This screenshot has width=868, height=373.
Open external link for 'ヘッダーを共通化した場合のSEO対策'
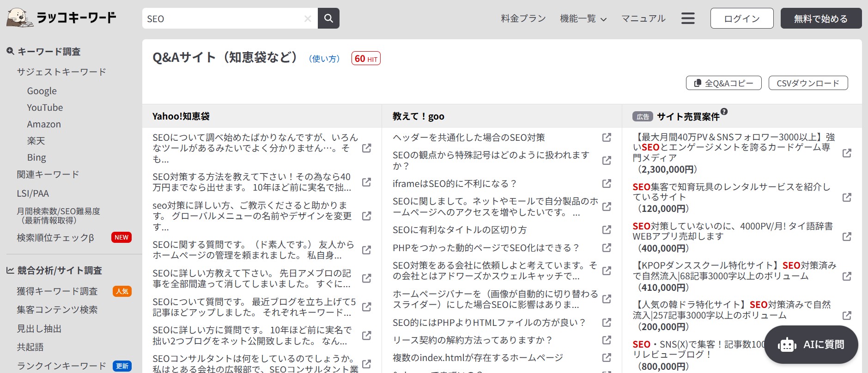tap(607, 137)
